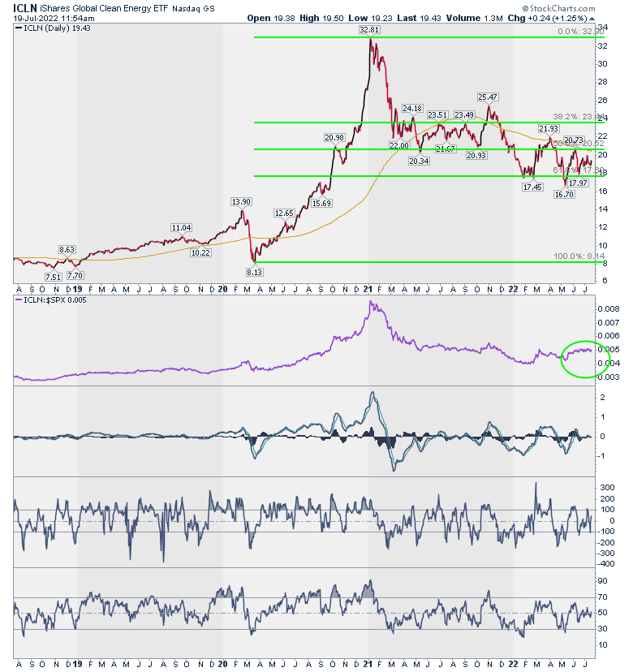
Task: Click the 23.49 price label
Action: (x=464, y=115)
